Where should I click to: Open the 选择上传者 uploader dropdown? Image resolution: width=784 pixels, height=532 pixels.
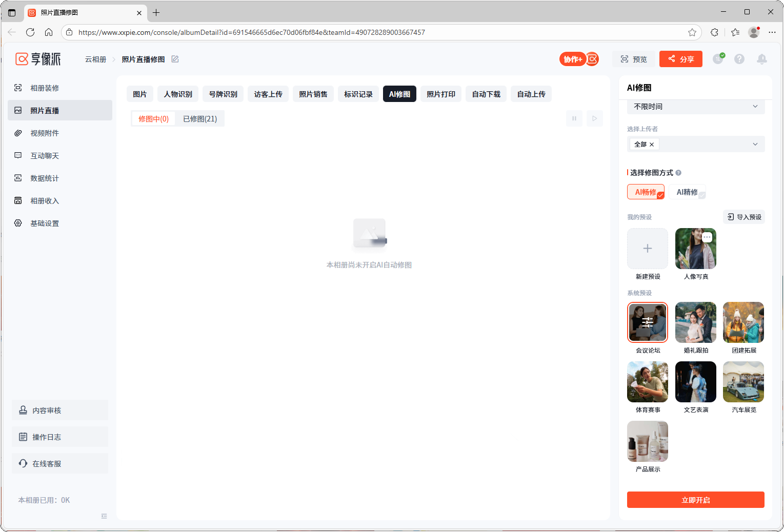pyautogui.click(x=755, y=144)
